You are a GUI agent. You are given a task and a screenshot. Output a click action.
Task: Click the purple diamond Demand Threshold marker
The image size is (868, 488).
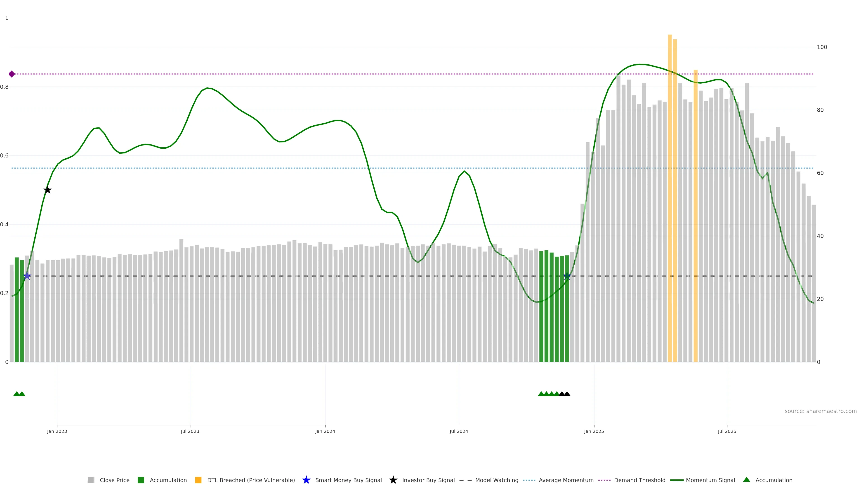(12, 74)
